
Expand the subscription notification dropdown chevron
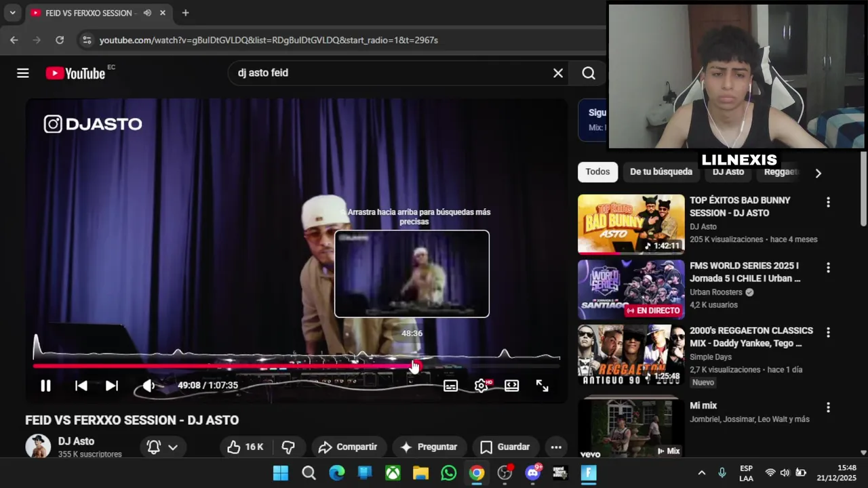pos(173,447)
